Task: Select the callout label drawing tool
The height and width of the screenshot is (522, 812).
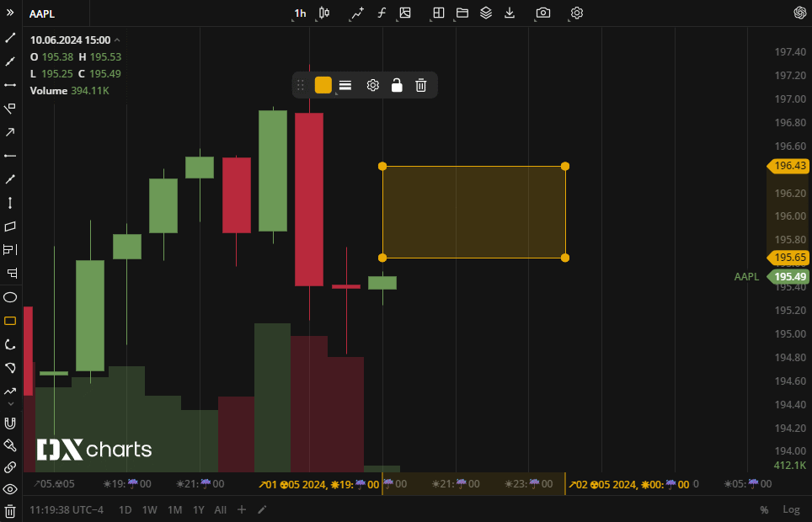Action: click(x=10, y=109)
